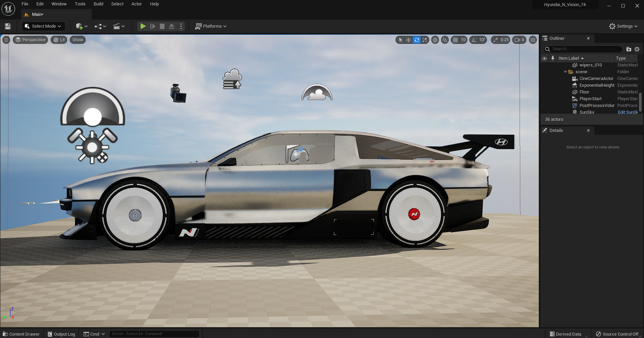Open the Cinematics clapperboard dropdown

point(119,26)
